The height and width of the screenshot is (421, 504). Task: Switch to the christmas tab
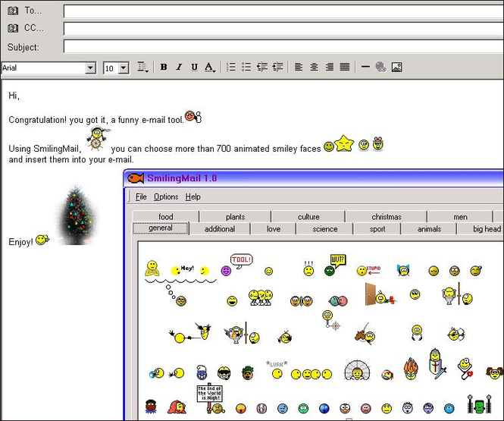[387, 216]
